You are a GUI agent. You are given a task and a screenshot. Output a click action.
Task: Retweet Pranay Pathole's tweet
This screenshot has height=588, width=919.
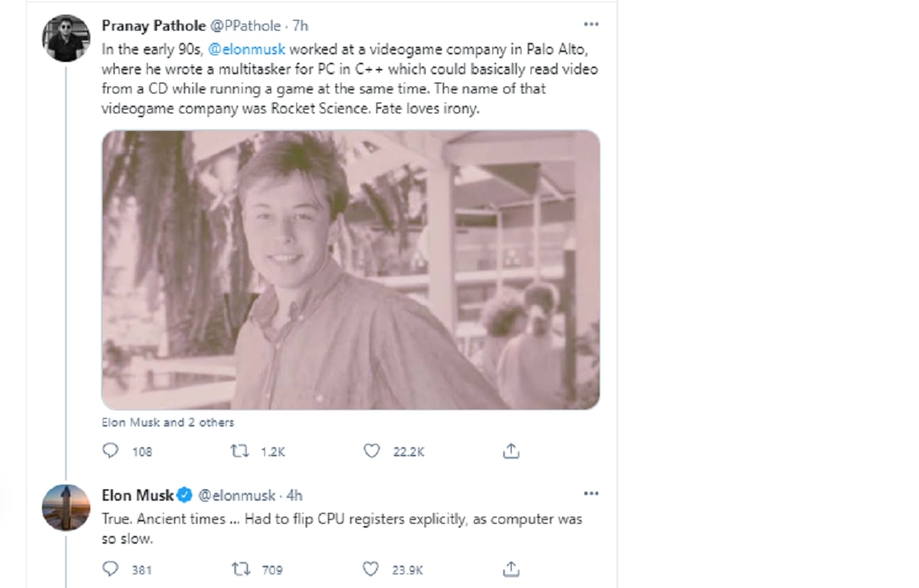(x=240, y=451)
